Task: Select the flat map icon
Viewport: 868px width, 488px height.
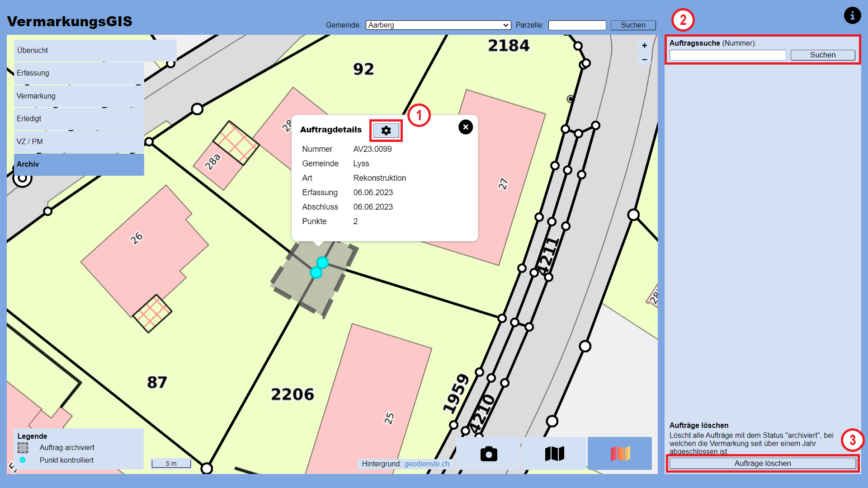Action: coord(554,454)
